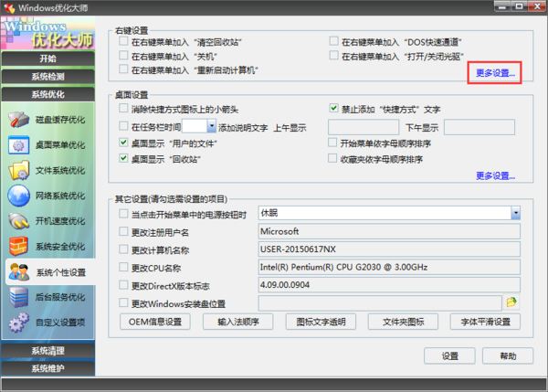Check 在右键菜单加入"重新启动计算机"
This screenshot has height=392, width=548.
coord(123,69)
